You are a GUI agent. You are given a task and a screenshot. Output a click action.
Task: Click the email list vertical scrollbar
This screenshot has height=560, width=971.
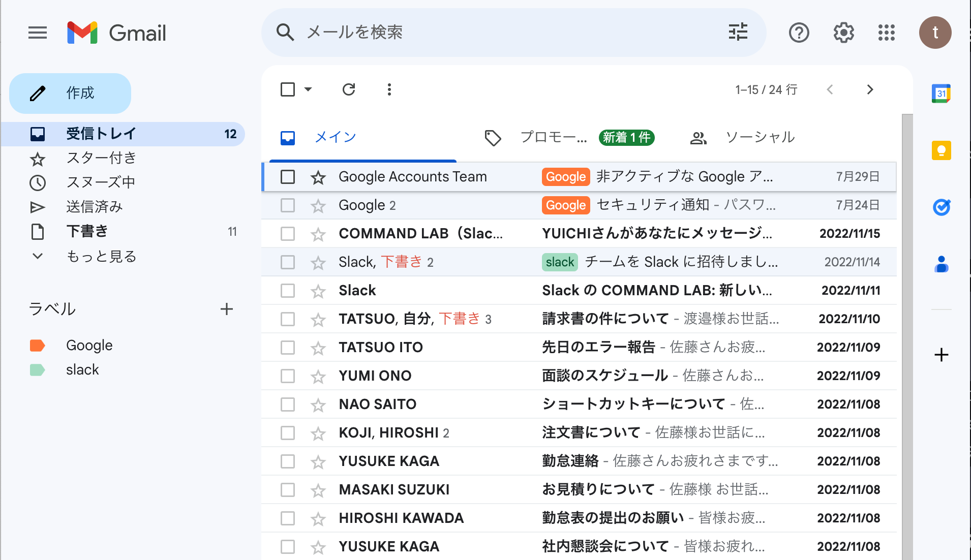click(x=907, y=336)
